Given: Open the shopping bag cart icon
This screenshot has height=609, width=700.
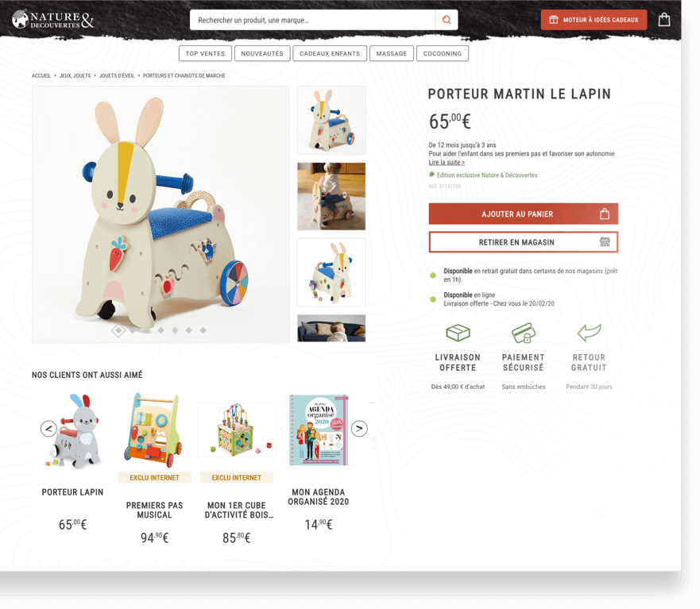Looking at the screenshot, I should coord(663,19).
